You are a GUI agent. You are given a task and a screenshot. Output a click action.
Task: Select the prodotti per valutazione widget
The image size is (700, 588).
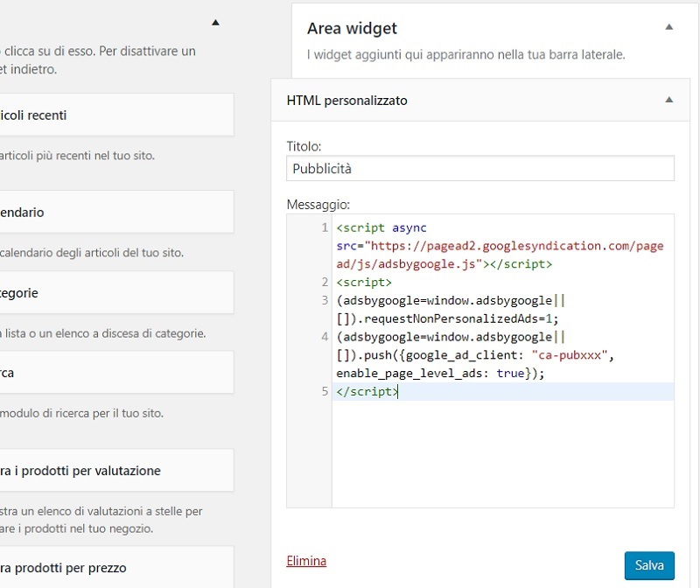tap(116, 470)
